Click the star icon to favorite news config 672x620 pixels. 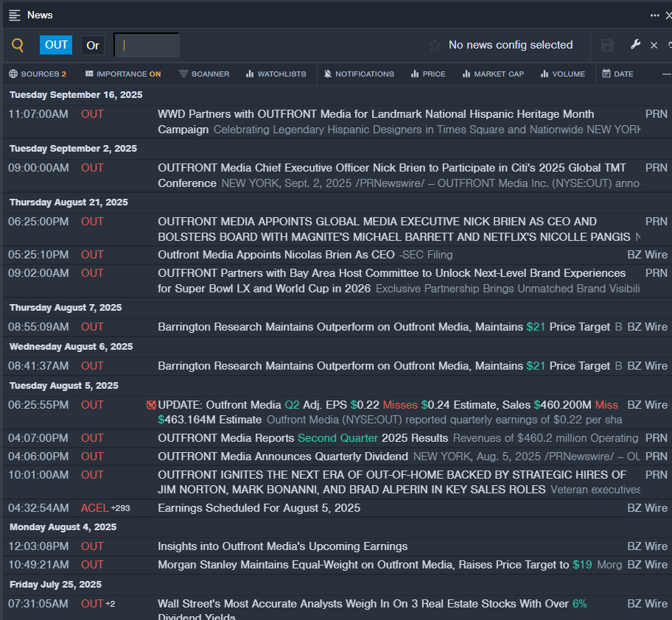click(x=435, y=46)
